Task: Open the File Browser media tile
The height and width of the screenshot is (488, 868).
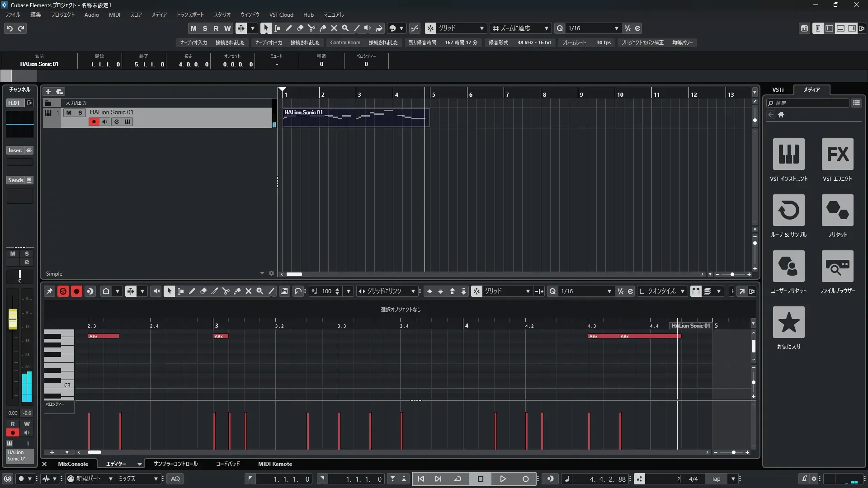Action: pos(837,266)
